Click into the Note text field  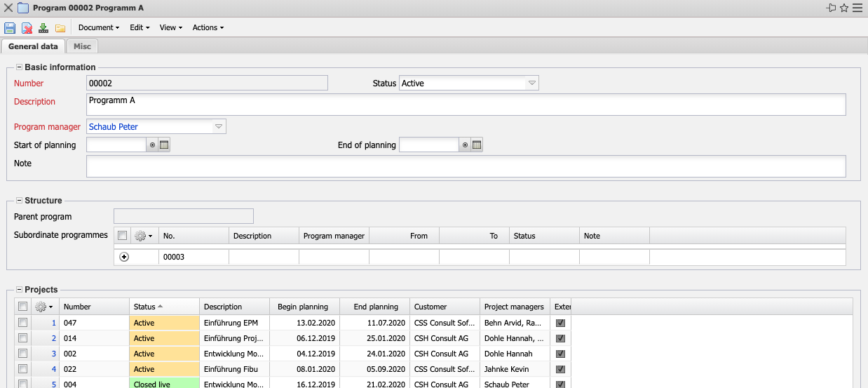[x=466, y=166]
